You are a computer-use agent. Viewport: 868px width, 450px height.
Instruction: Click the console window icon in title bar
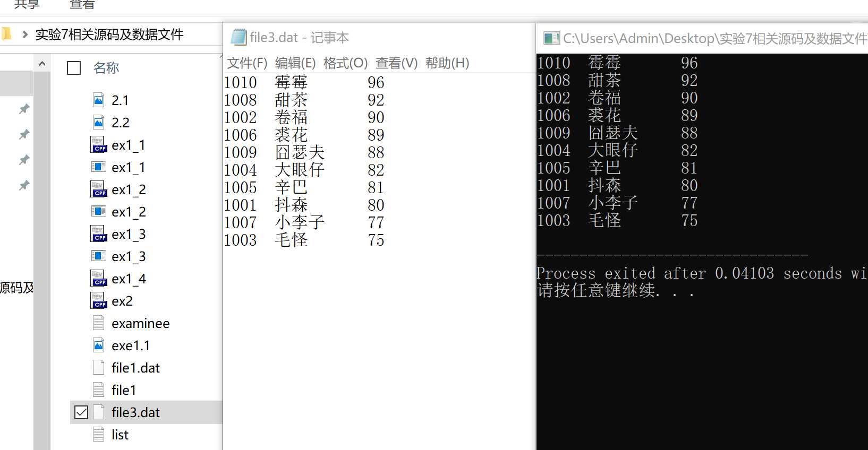551,38
